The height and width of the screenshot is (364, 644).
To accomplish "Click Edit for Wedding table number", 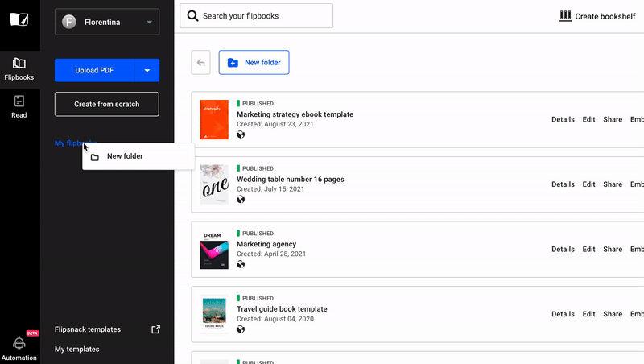I will click(588, 184).
